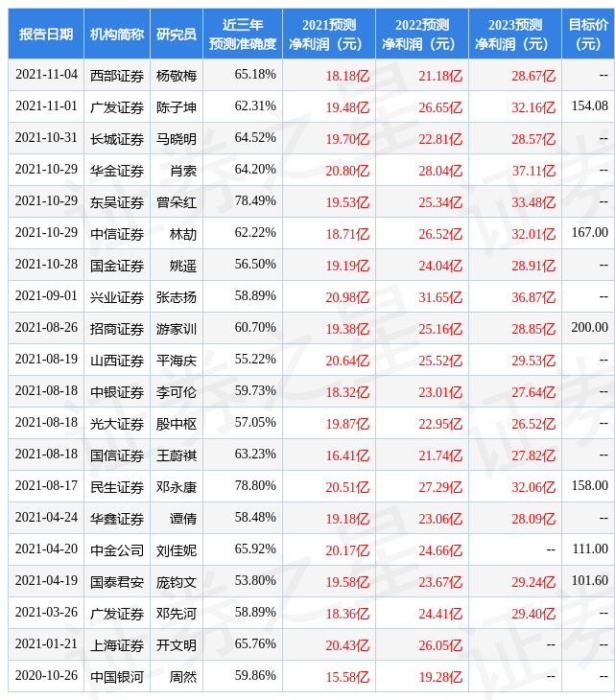
Task: Click date 2020-10-26
Action: pyautogui.click(x=46, y=676)
